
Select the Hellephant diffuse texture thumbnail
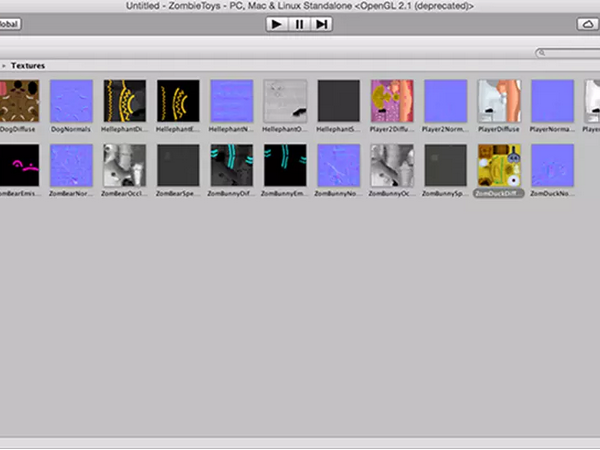pos(125,101)
